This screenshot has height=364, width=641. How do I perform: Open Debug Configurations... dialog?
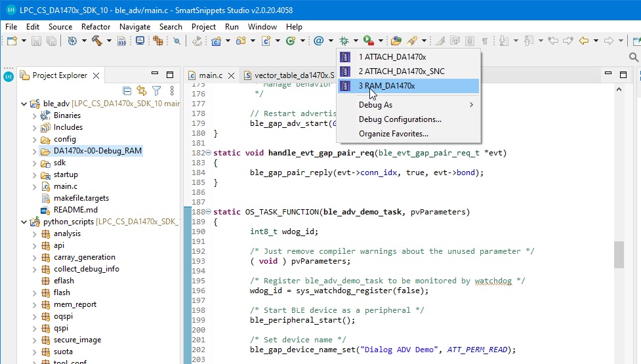click(408, 119)
